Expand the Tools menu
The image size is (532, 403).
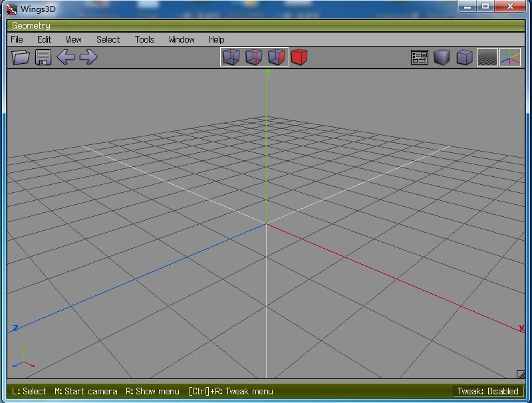pos(144,39)
